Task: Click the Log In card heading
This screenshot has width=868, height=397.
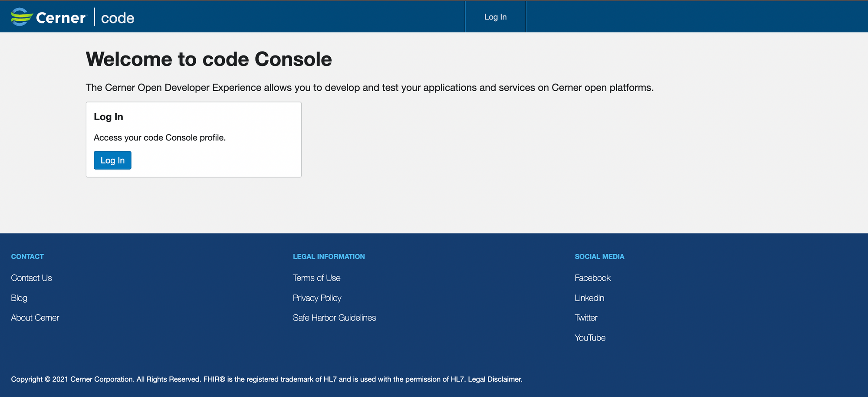Action: click(108, 117)
